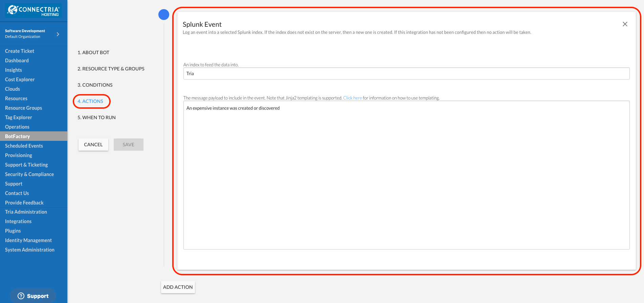644x303 pixels.
Task: Click the Add Action button
Action: [178, 287]
